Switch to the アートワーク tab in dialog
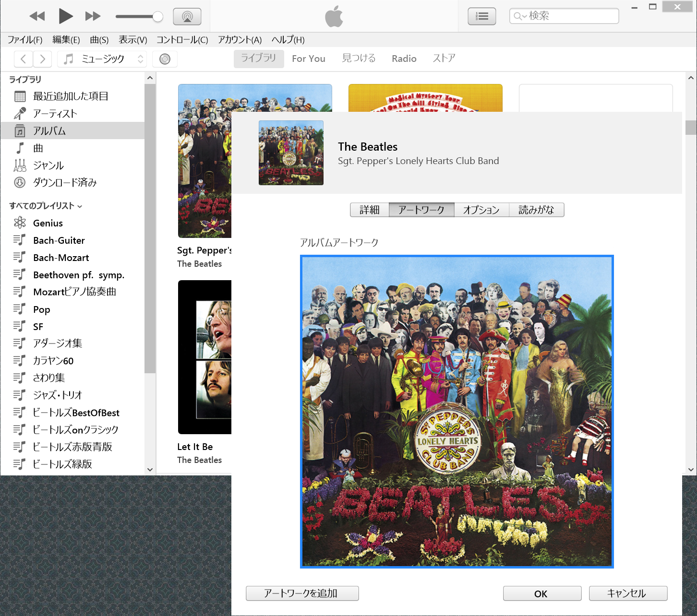The width and height of the screenshot is (697, 616). pyautogui.click(x=421, y=210)
